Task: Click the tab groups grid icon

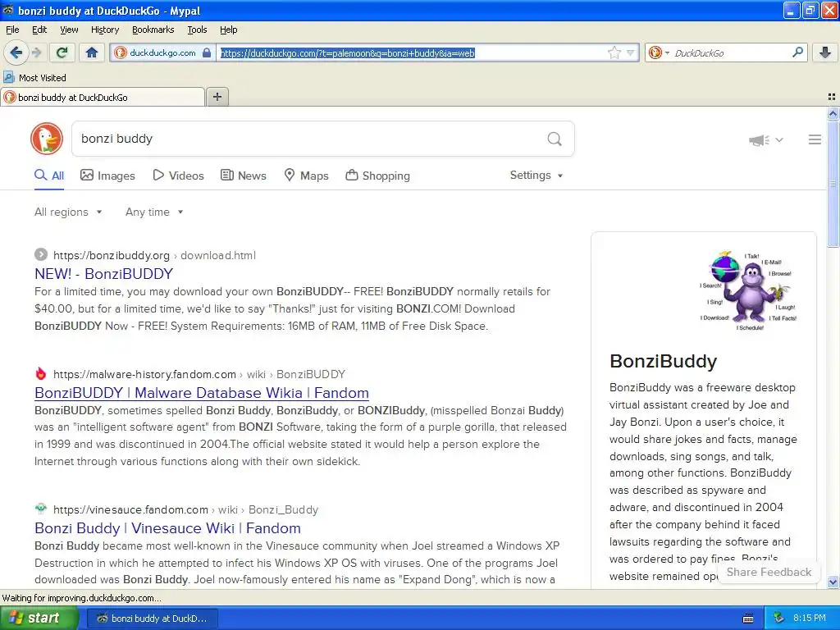Action: [832, 97]
